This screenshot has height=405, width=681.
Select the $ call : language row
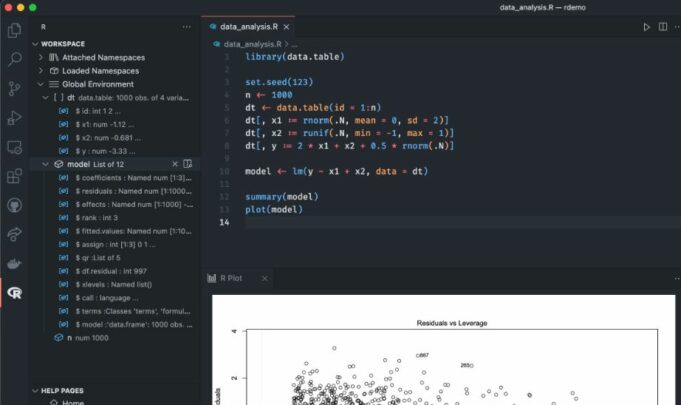(x=115, y=298)
